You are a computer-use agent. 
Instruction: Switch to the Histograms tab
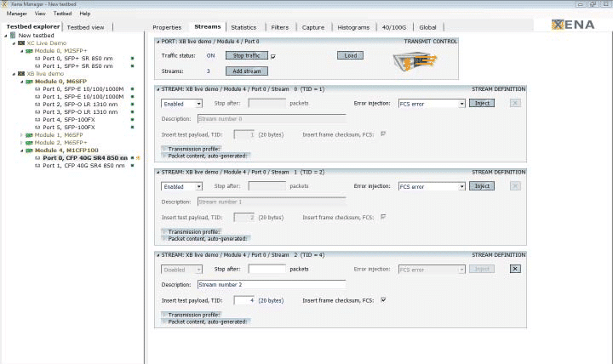[353, 27]
